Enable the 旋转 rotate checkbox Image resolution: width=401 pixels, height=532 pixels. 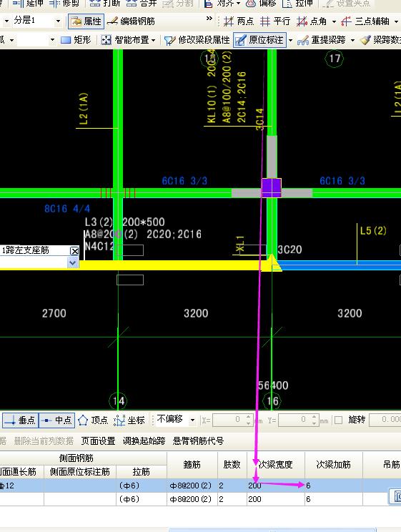(338, 420)
